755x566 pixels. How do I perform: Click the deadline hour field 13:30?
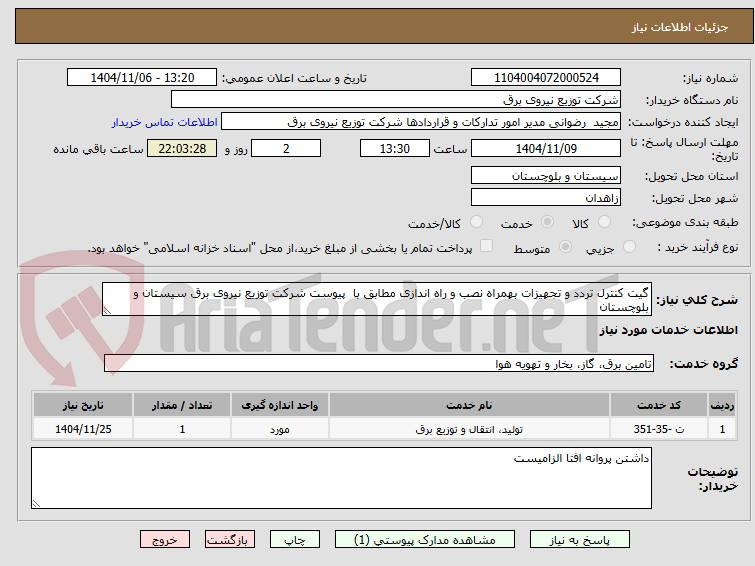[x=395, y=148]
